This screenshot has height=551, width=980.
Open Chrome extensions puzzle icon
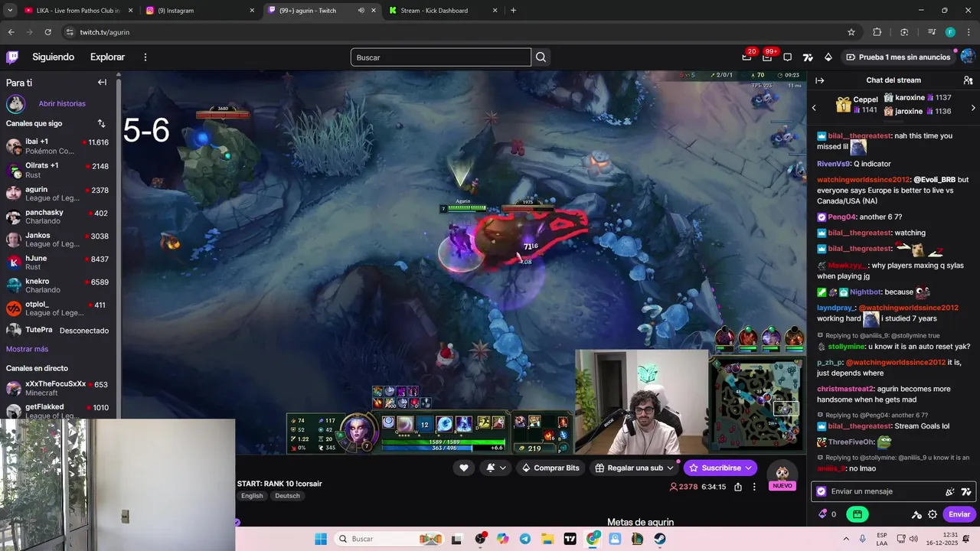(x=877, y=32)
